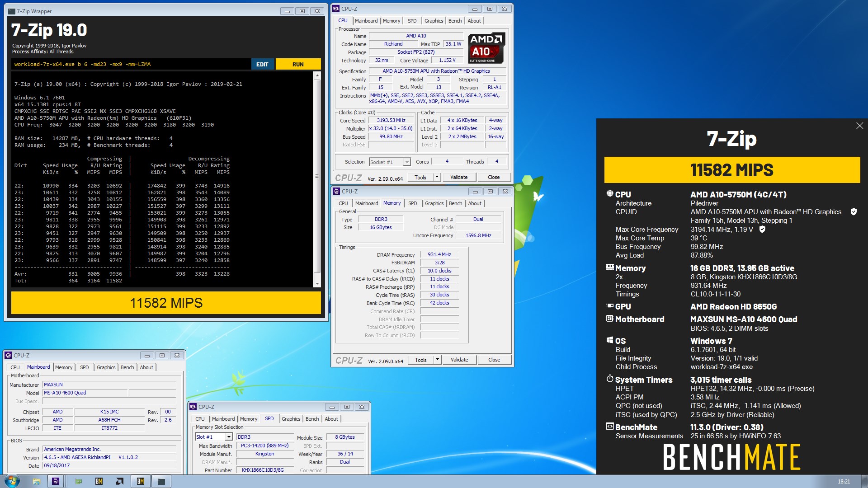Viewport: 868px width, 488px height.
Task: Click Close button in CPU-Z Memory window
Action: [x=494, y=360]
